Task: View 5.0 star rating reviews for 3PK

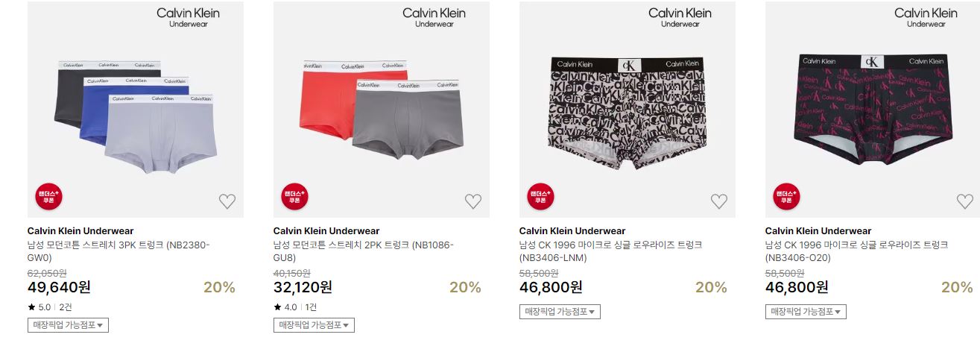Action: click(x=50, y=307)
